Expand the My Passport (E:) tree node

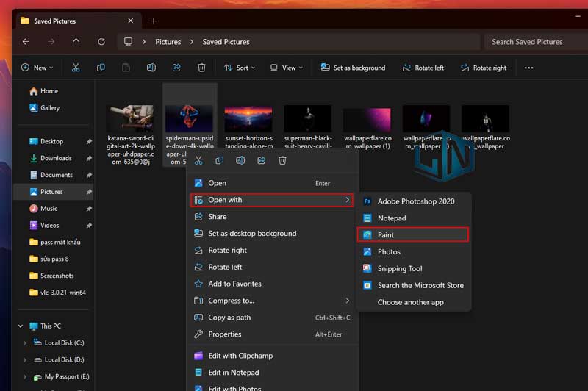[x=25, y=376]
